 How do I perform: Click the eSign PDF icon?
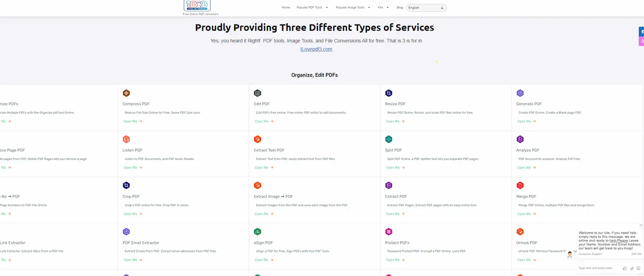pos(258,232)
